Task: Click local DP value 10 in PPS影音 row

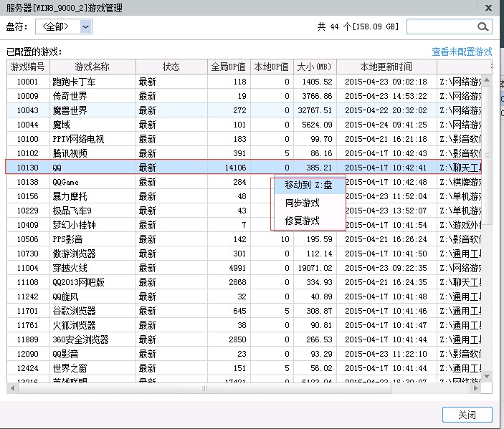Action: (x=285, y=239)
